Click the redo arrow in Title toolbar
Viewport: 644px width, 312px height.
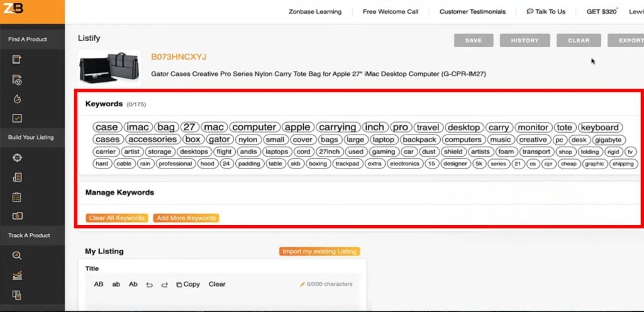(x=164, y=284)
